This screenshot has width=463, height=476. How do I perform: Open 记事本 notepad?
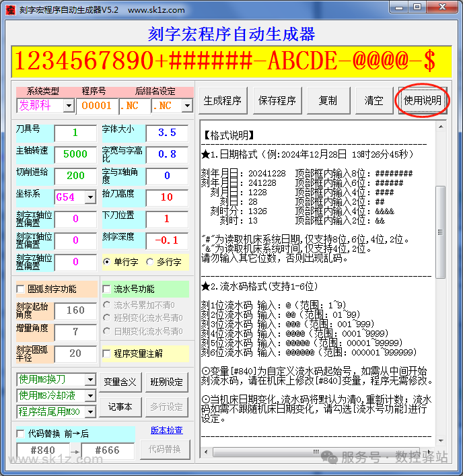120,407
